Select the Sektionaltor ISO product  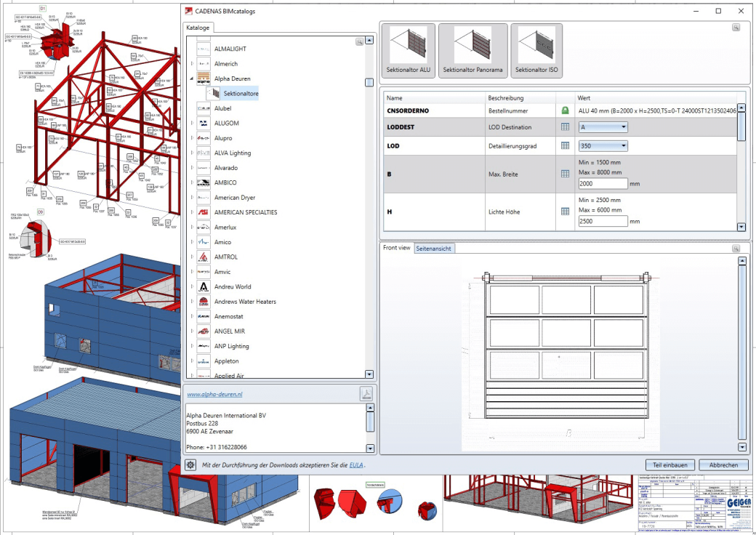pos(536,51)
